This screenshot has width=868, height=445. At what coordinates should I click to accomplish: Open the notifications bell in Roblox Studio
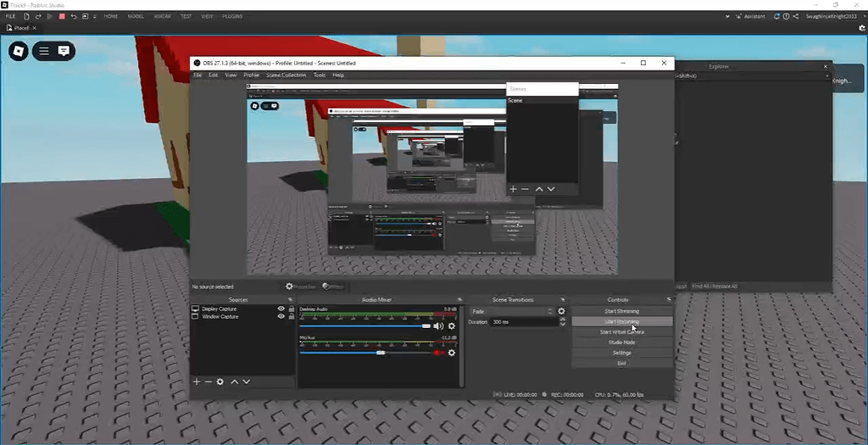(777, 17)
